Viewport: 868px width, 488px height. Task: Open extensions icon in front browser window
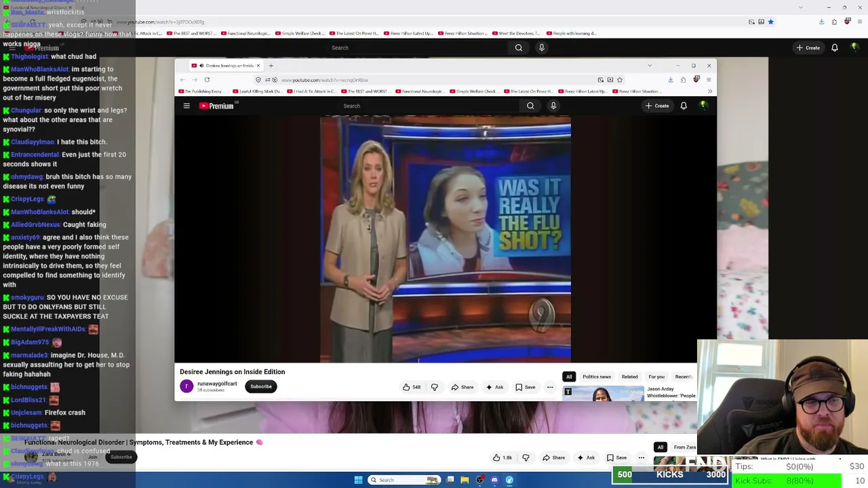point(684,80)
